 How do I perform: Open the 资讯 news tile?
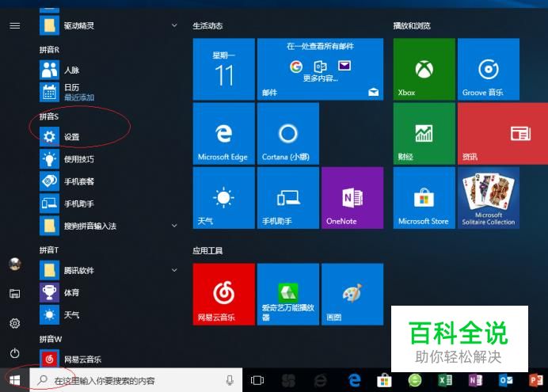[x=503, y=134]
